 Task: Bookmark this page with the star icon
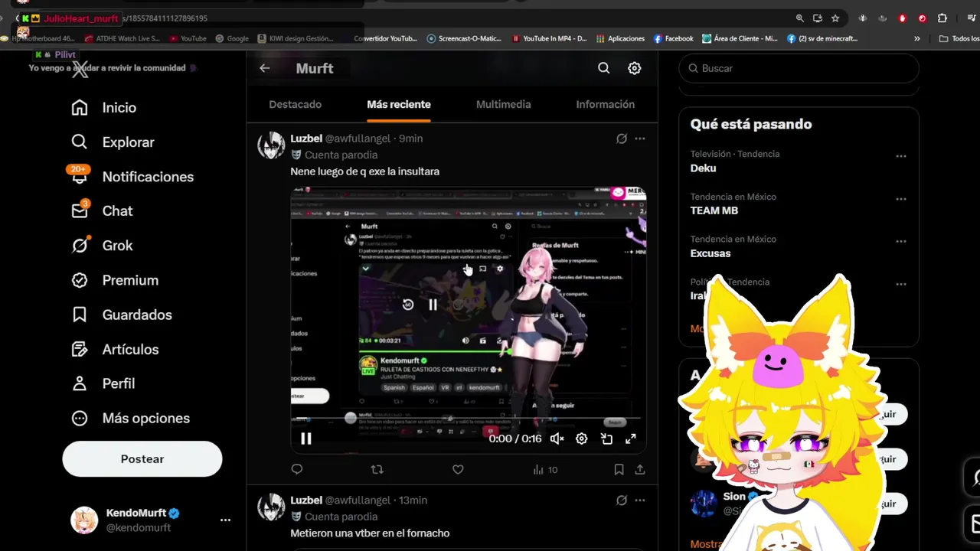tap(835, 18)
